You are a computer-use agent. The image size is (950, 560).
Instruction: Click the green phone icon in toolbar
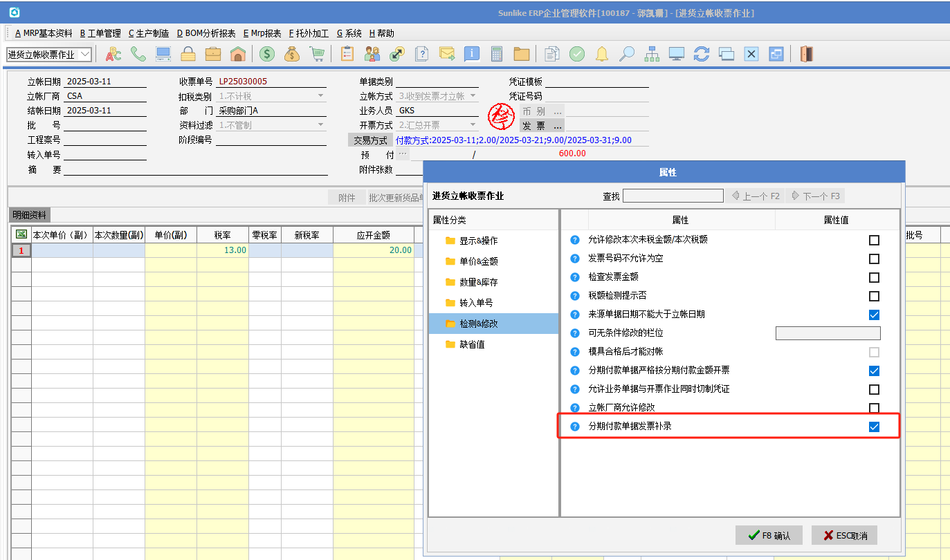pos(138,54)
